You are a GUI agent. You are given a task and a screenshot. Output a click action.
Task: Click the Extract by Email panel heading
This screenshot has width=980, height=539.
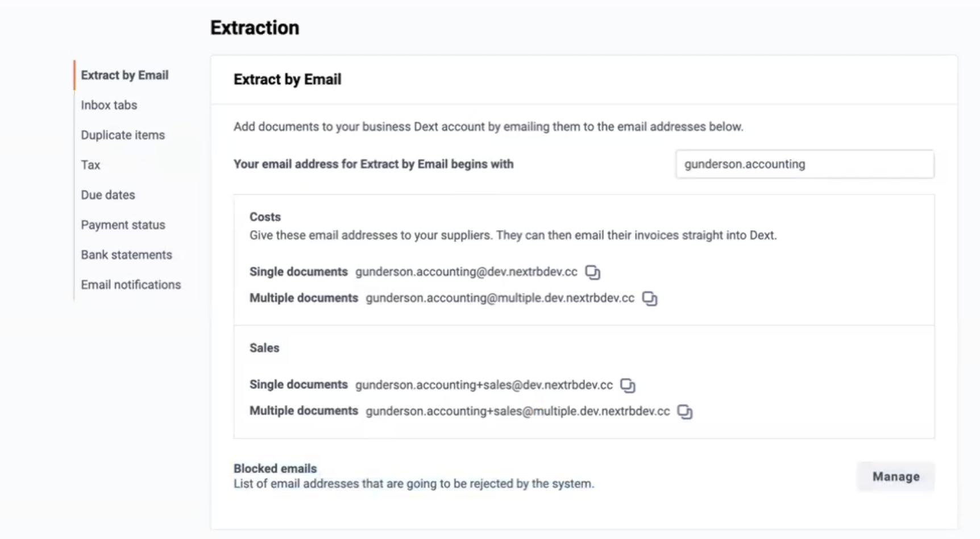point(288,80)
